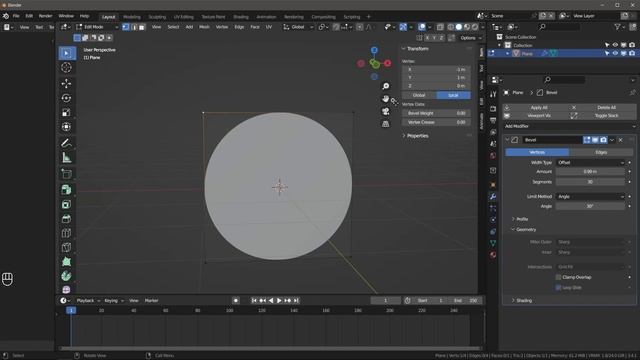Select the Poly Build tool

pos(66,262)
